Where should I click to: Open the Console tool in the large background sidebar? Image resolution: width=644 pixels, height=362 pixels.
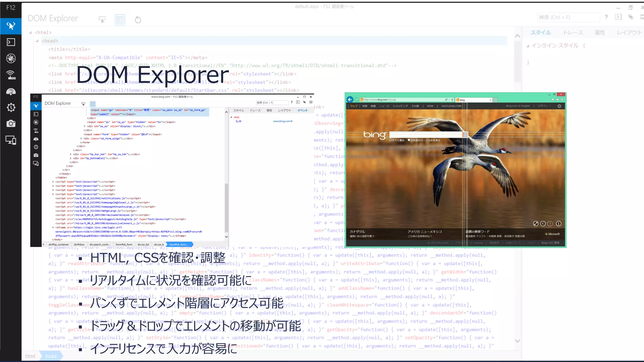point(11,42)
